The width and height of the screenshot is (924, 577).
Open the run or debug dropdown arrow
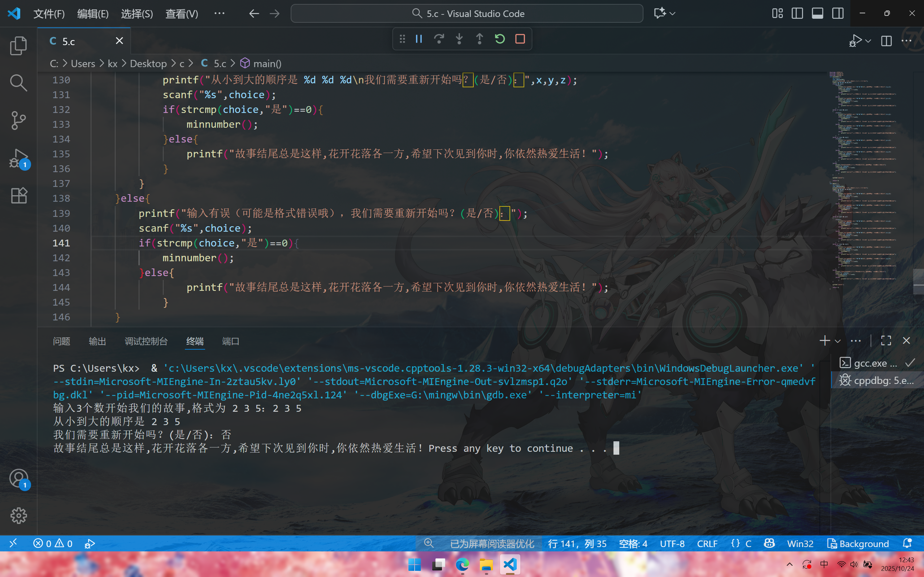[868, 41]
